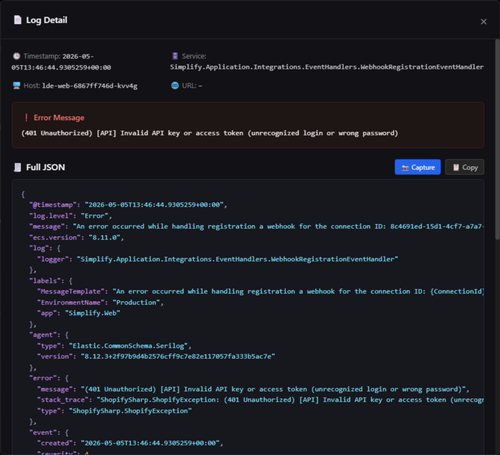Click the Host computer icon
500x455 pixels.
pyautogui.click(x=16, y=86)
